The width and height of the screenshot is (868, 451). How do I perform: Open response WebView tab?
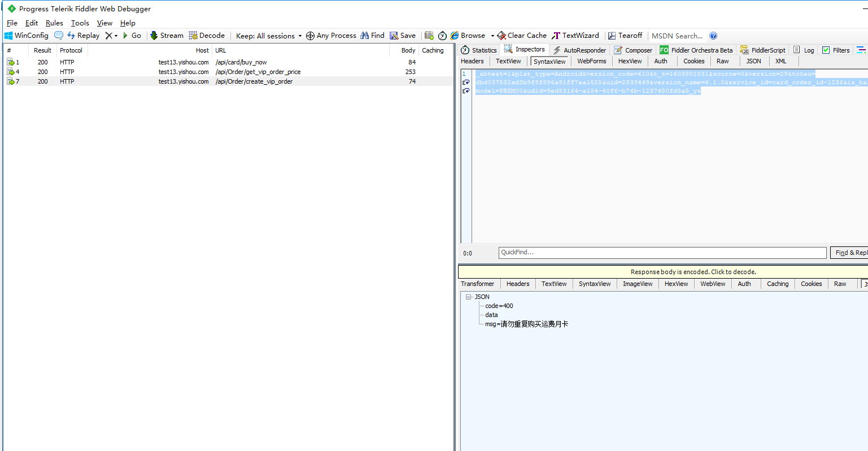713,284
